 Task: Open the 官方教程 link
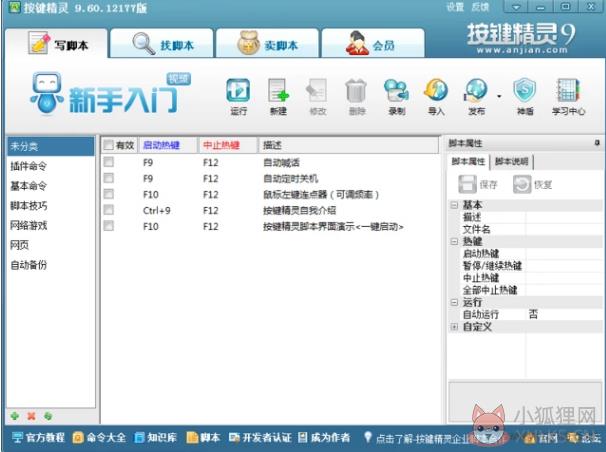coord(38,438)
